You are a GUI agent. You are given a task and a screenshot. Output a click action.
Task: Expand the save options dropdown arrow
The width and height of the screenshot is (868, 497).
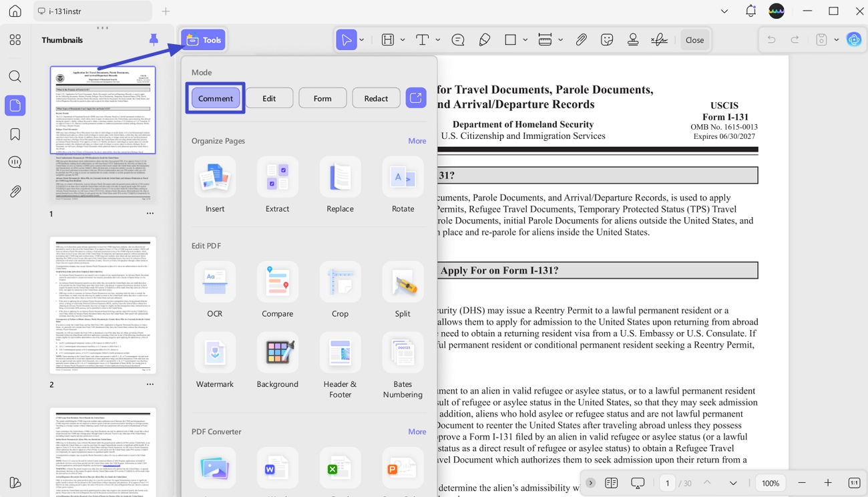point(837,40)
